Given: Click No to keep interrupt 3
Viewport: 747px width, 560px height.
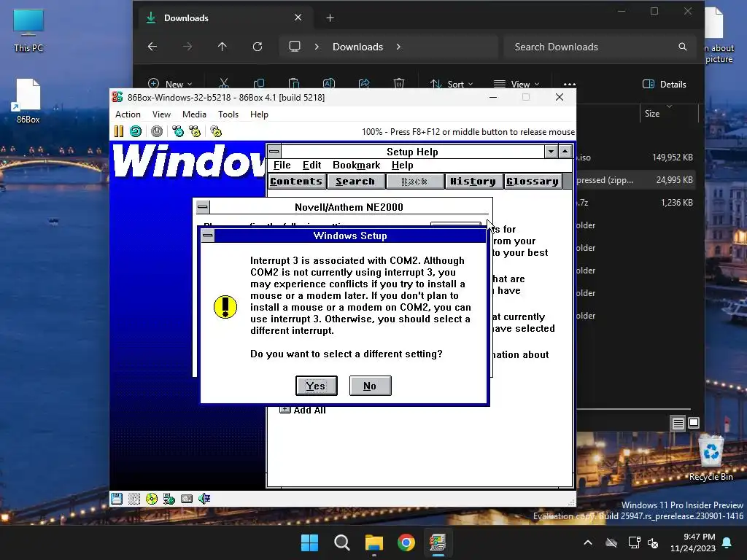Looking at the screenshot, I should [x=370, y=386].
